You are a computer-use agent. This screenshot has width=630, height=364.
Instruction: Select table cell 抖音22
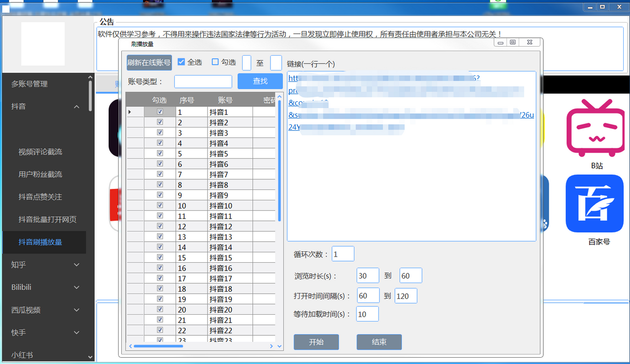pyautogui.click(x=230, y=330)
